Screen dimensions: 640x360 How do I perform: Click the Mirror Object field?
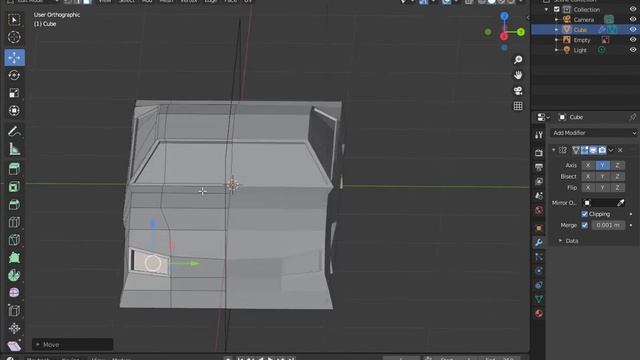pyautogui.click(x=599, y=203)
